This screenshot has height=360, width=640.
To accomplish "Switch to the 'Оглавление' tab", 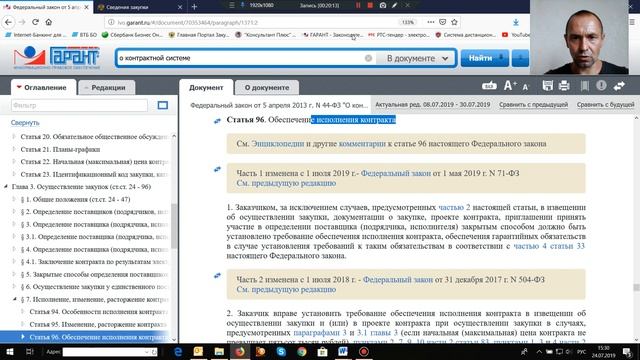I will (x=43, y=87).
